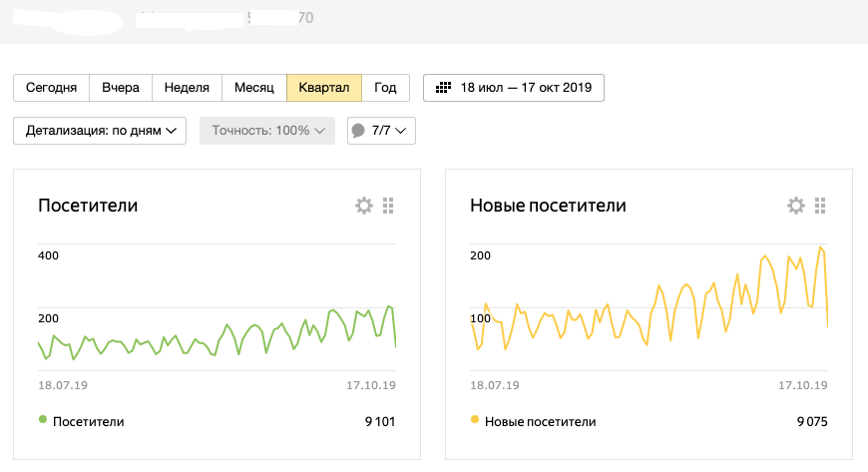Select the Квартал period button
The width and height of the screenshot is (868, 472).
click(x=323, y=88)
